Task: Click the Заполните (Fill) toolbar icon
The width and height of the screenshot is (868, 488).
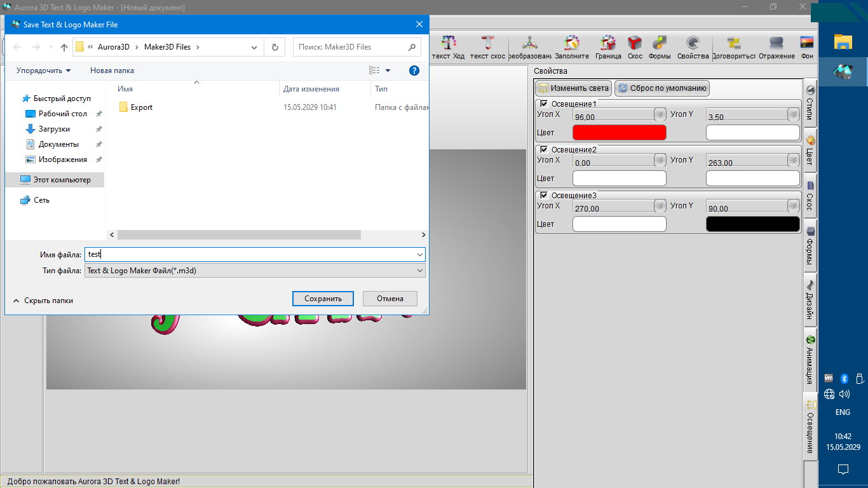Action: [571, 47]
